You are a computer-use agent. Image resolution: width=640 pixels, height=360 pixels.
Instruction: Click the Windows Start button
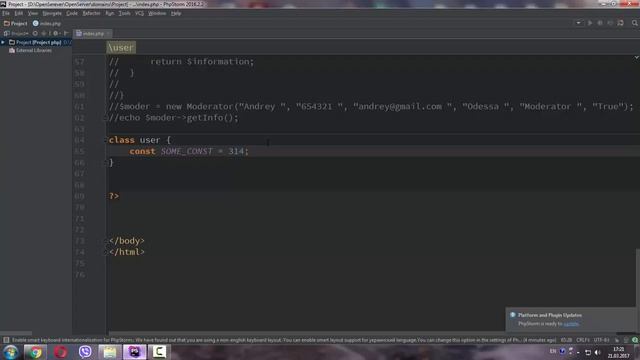pyautogui.click(x=10, y=352)
